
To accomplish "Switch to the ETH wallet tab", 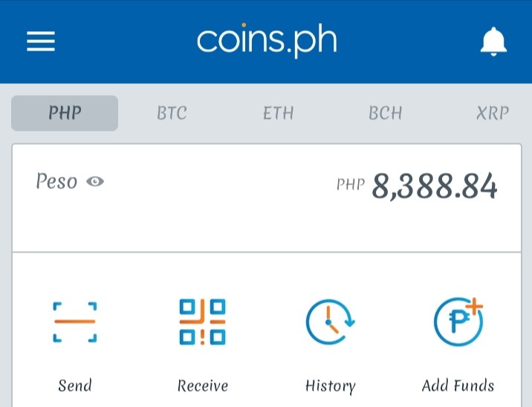I will 278,113.
